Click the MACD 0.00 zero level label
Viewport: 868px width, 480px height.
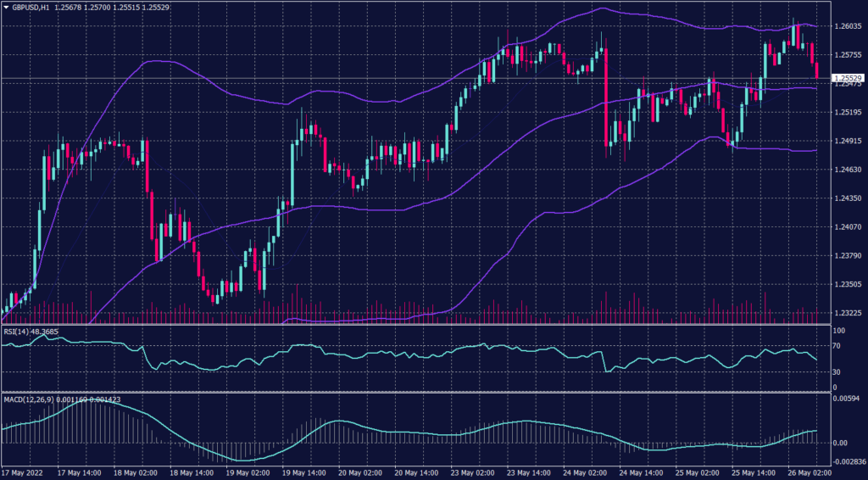pos(839,443)
